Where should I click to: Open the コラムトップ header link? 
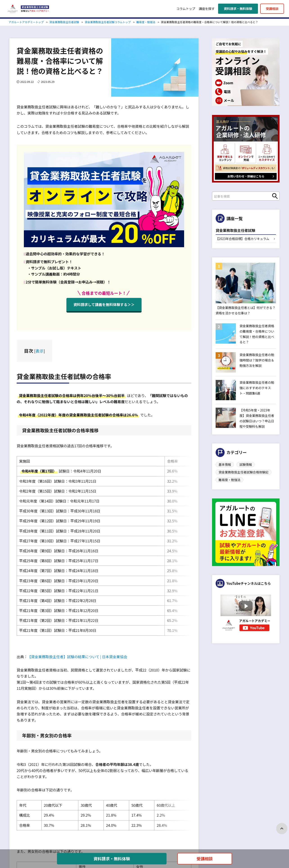185,9
